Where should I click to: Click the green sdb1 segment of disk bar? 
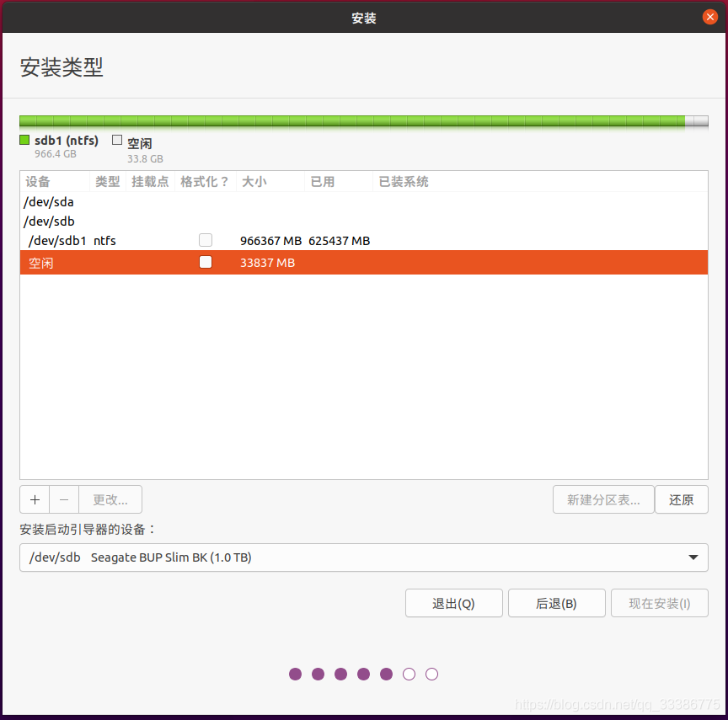point(352,121)
